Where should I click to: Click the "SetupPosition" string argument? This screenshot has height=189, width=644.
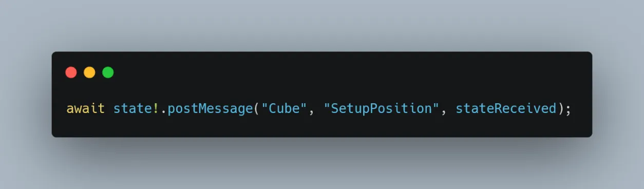click(x=382, y=109)
